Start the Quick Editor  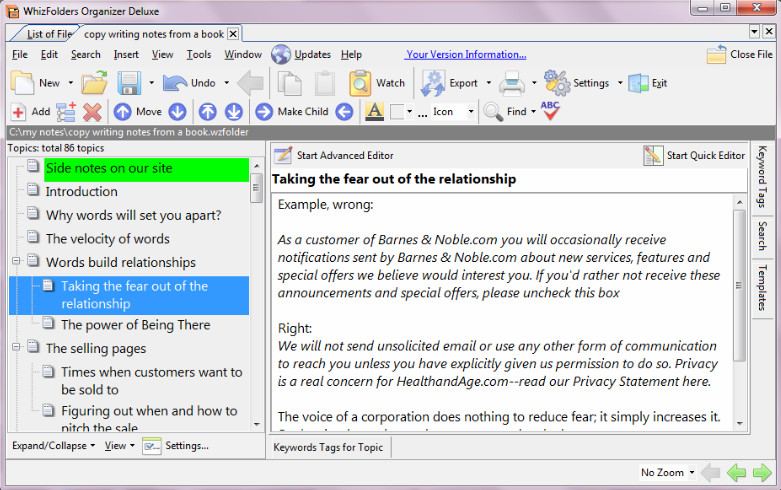tap(694, 155)
